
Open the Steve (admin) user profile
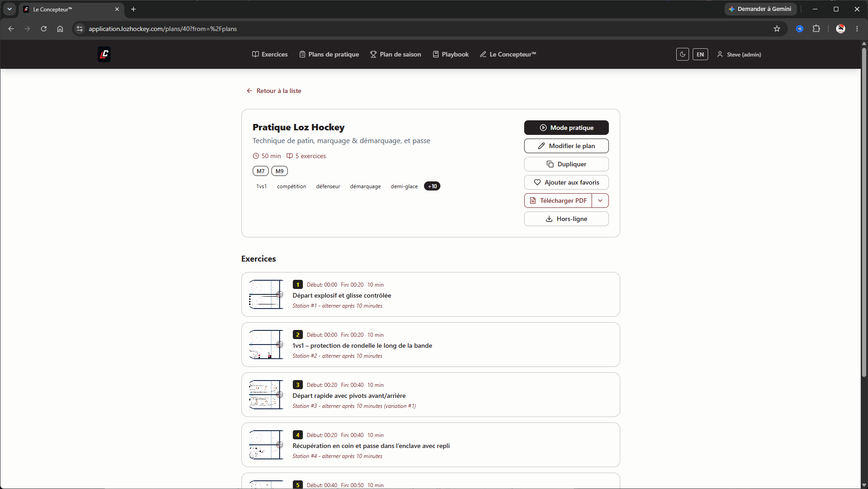[739, 54]
